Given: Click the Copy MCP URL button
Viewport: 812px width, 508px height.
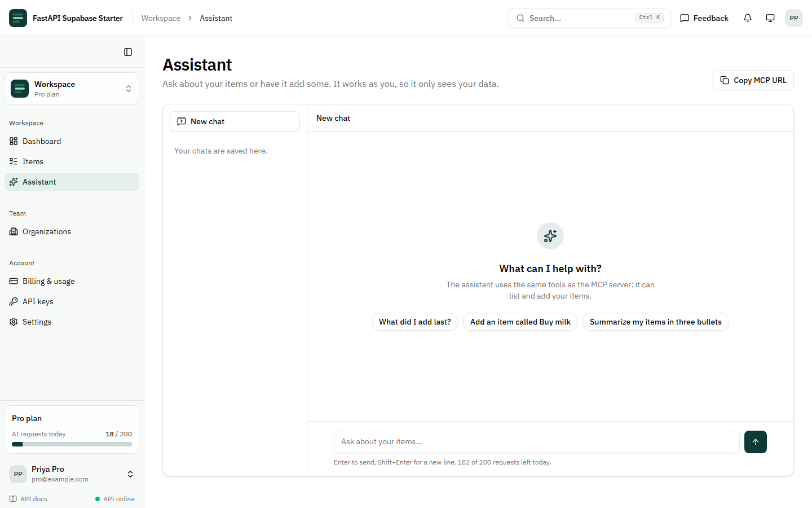Looking at the screenshot, I should [x=753, y=80].
